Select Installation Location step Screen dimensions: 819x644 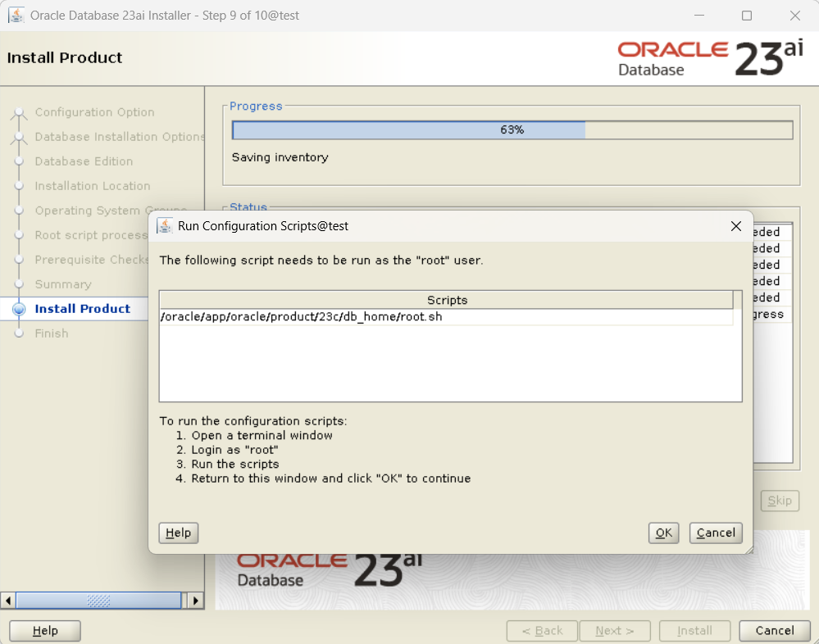coord(93,186)
